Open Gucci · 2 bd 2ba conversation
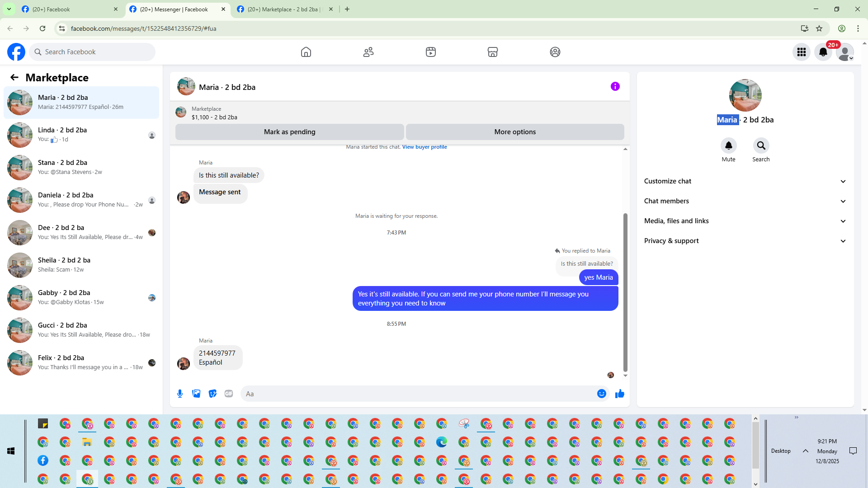The image size is (868, 488). 81,330
